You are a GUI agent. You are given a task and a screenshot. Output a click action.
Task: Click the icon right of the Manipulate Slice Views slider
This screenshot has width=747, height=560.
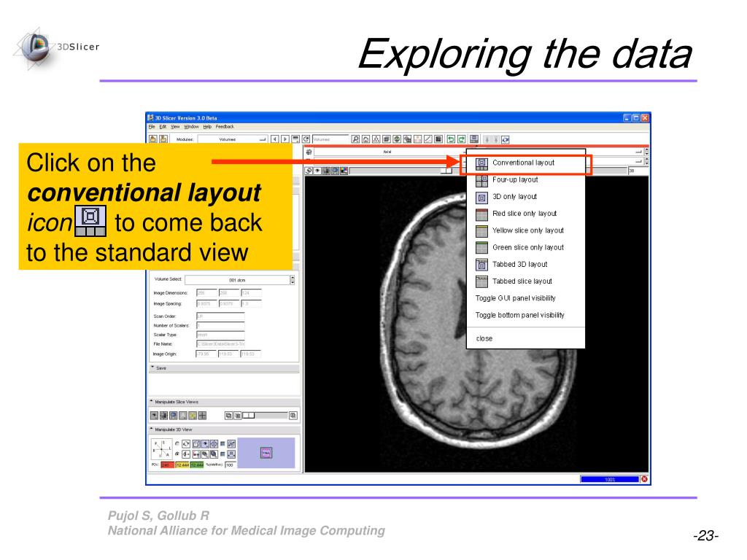[x=293, y=416]
